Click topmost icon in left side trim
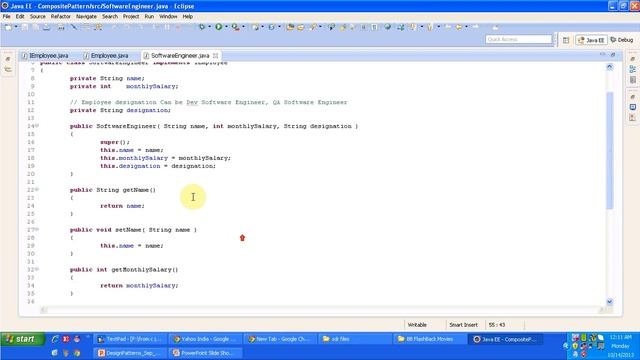This screenshot has height=360, width=640. [8, 59]
